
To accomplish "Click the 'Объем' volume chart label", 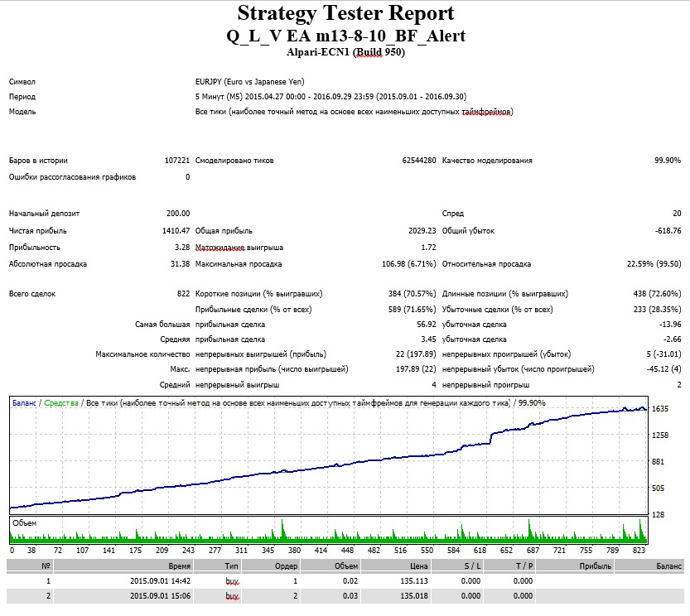I will pos(24,523).
